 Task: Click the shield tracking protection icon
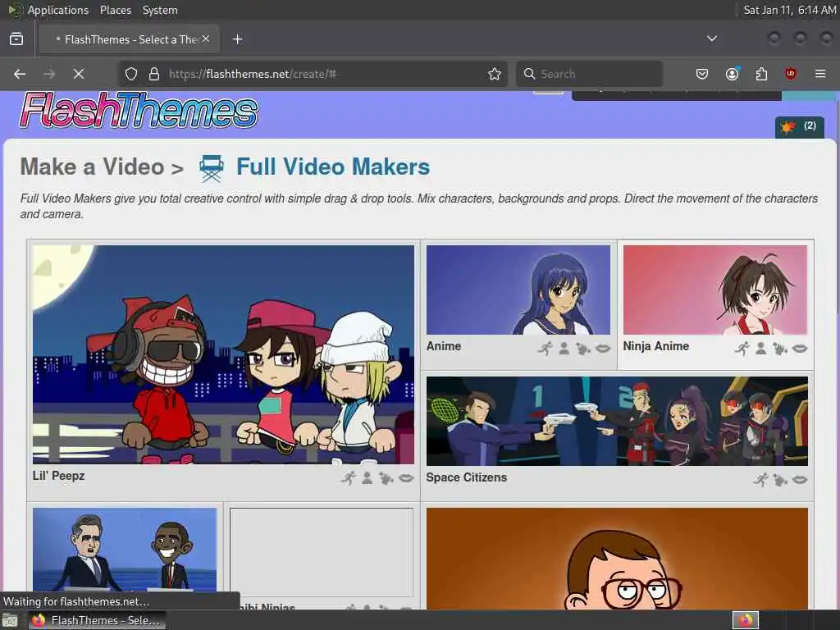point(131,74)
